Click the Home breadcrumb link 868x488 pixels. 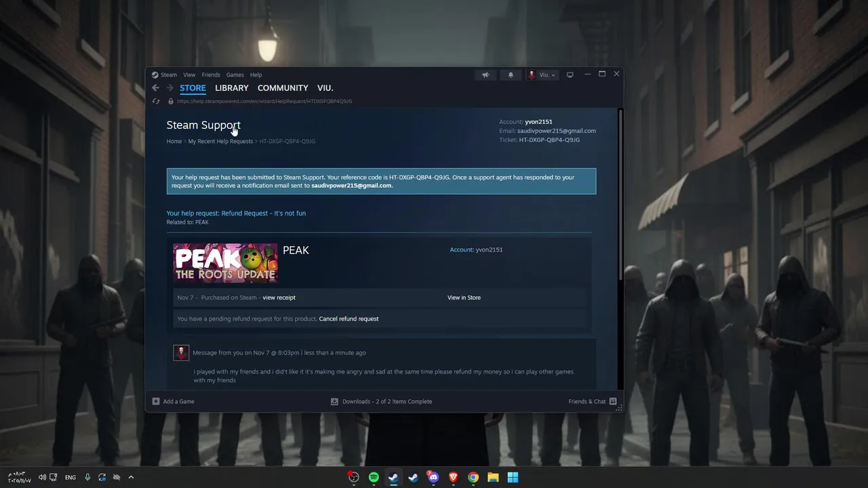point(174,141)
